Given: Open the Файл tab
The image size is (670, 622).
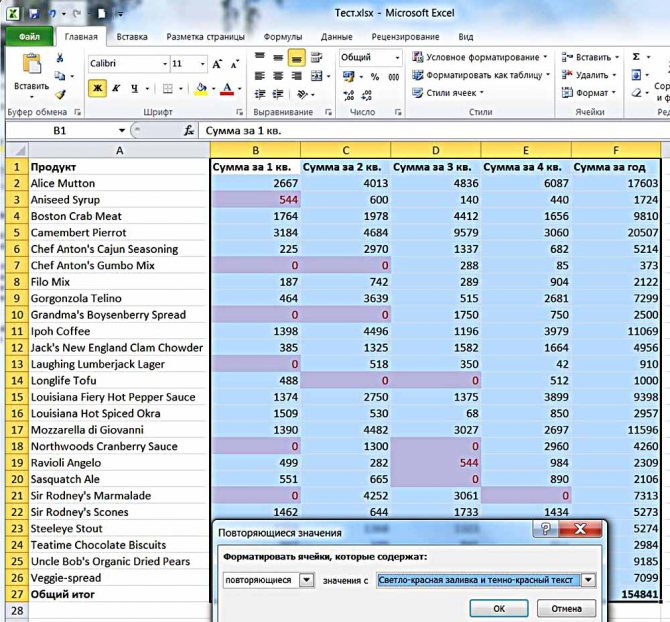Looking at the screenshot, I should 29,37.
